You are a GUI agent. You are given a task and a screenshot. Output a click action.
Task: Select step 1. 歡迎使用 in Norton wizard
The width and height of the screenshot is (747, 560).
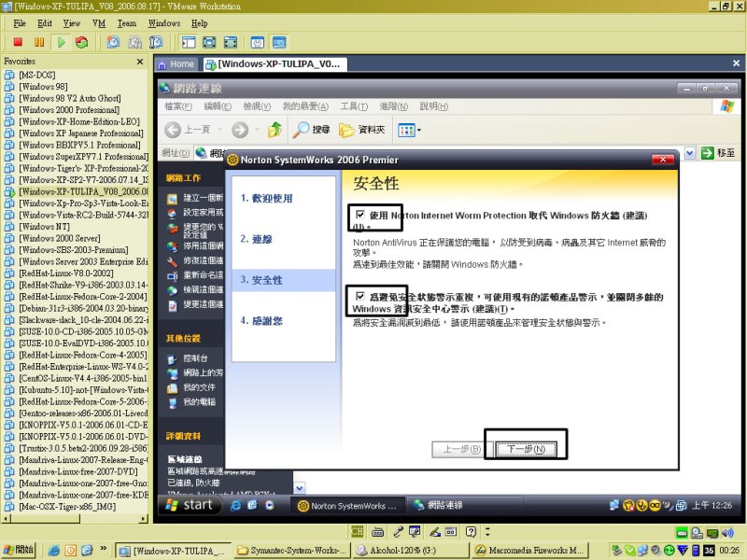click(266, 198)
